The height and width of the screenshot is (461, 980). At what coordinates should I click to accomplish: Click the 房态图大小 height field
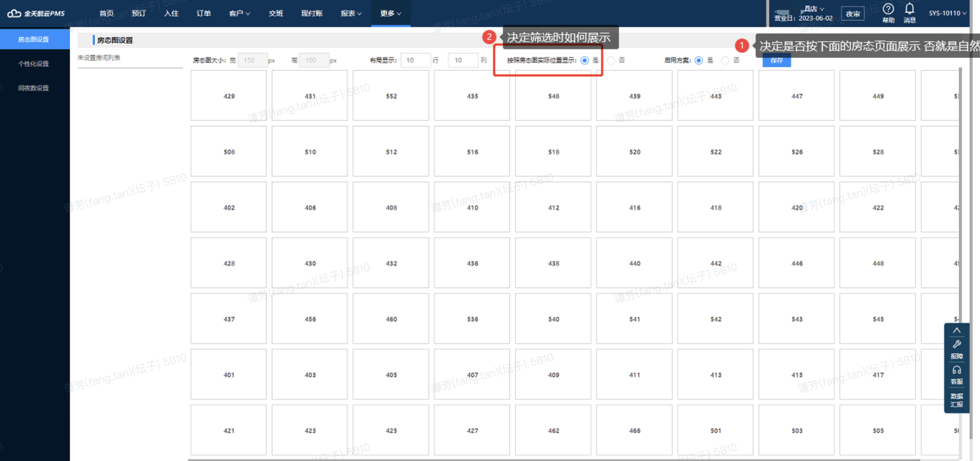[314, 60]
